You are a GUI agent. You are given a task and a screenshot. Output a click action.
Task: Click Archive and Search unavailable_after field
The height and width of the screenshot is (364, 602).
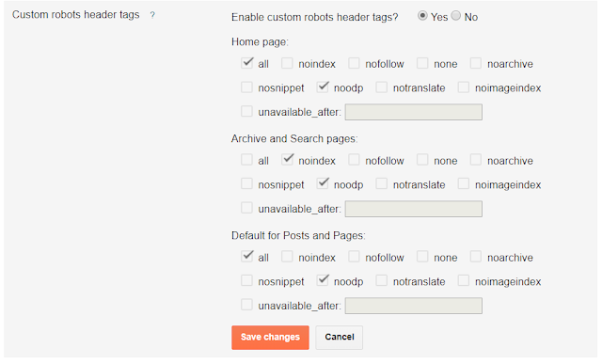[414, 209]
